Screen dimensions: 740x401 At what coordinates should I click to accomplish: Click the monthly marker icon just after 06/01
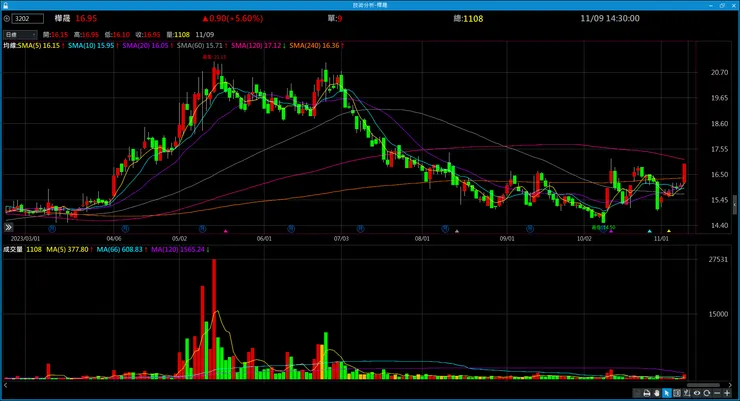pyautogui.click(x=291, y=229)
